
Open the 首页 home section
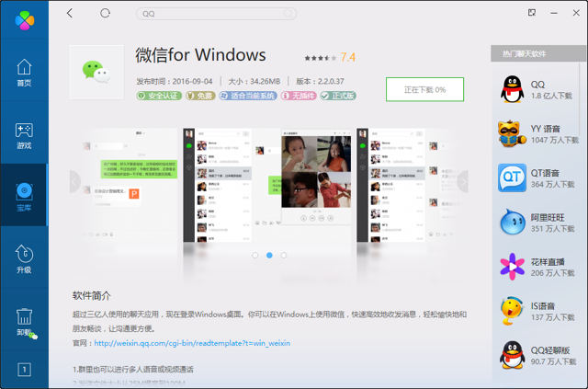coord(24,73)
